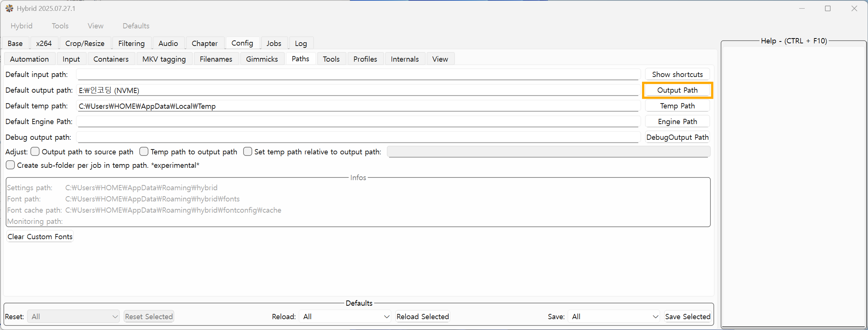Click the Save Selected button
Image resolution: width=868 pixels, height=330 pixels.
click(688, 317)
